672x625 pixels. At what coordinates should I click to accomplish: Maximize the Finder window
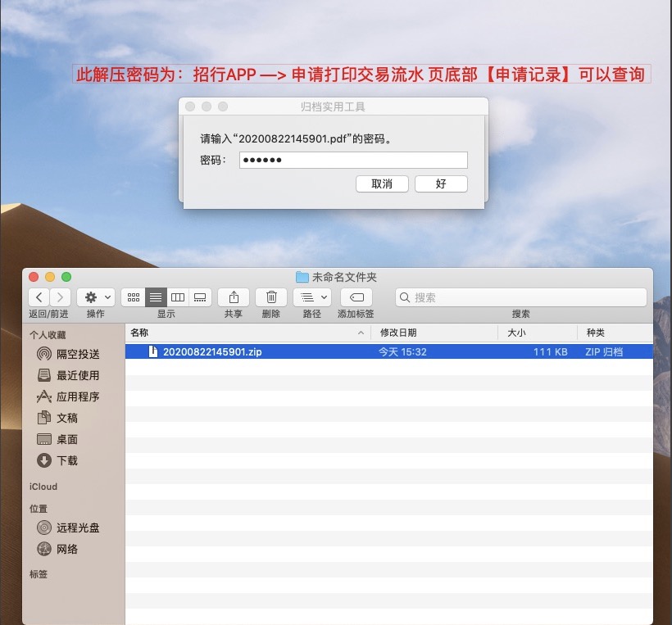point(66,277)
